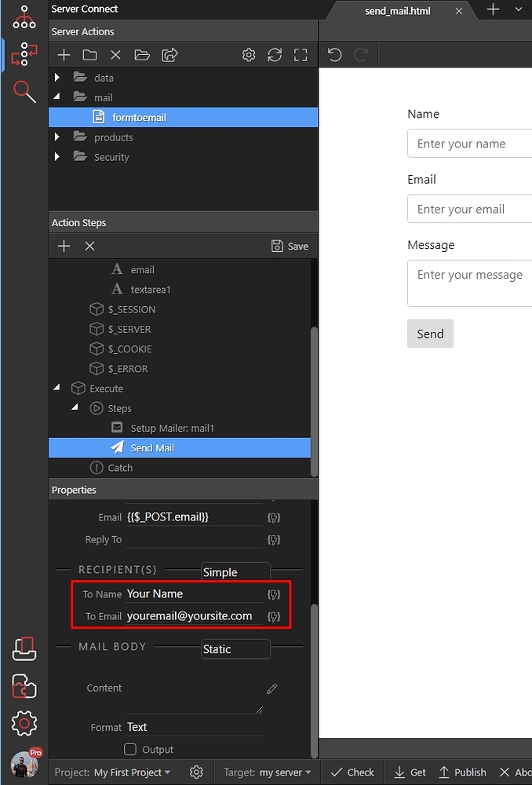Click the Publish button in status bar
The height and width of the screenshot is (785, 532).
pyautogui.click(x=462, y=772)
